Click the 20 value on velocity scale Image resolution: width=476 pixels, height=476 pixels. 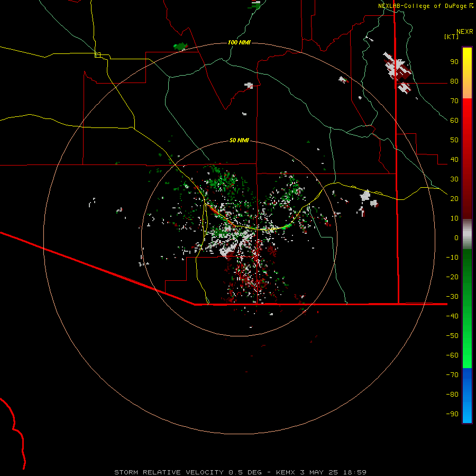[454, 199]
